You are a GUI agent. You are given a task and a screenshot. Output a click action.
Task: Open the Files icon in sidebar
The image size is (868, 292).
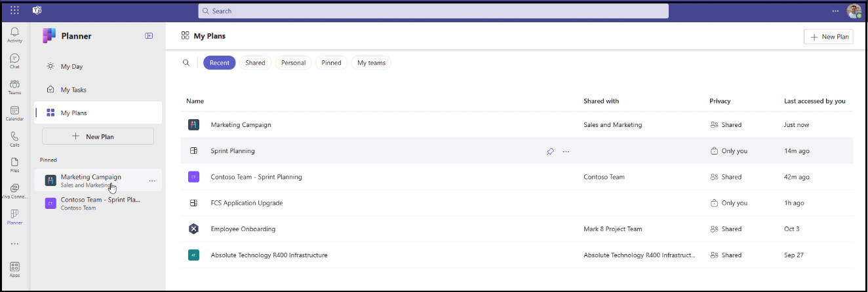click(14, 164)
